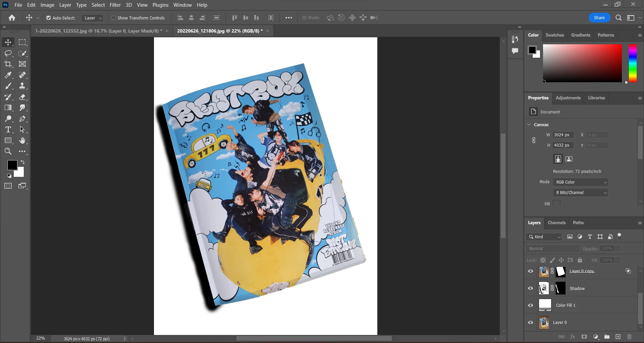Viewport: 644px width, 343px height.
Task: Select the Brush tool
Action: [8, 86]
